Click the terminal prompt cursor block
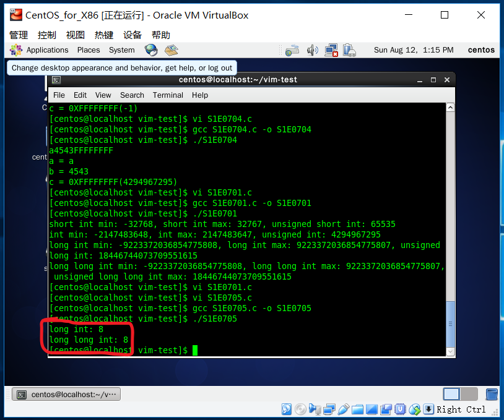Viewport: 504px width, 420px height. [195, 350]
